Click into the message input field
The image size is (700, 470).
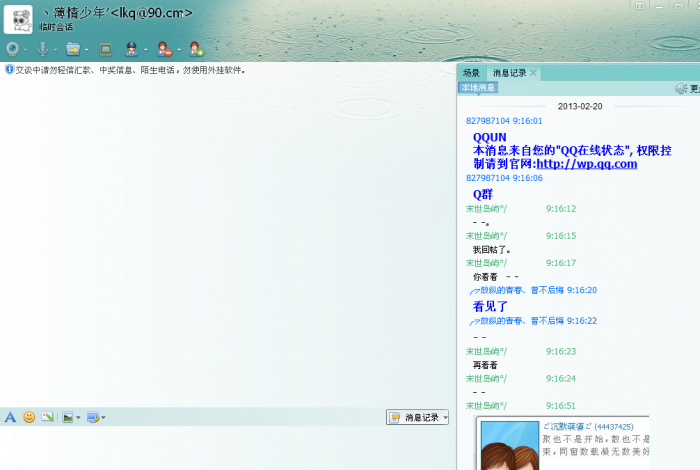(228, 448)
